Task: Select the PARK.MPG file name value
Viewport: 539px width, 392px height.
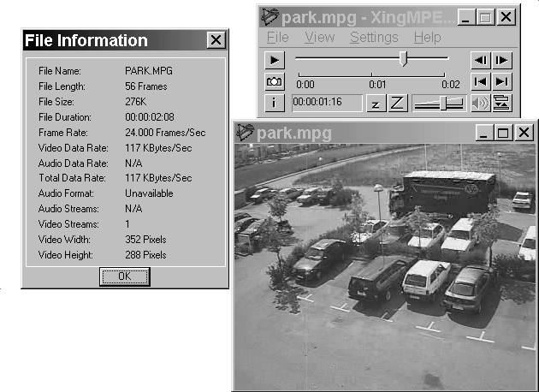Action: point(149,71)
